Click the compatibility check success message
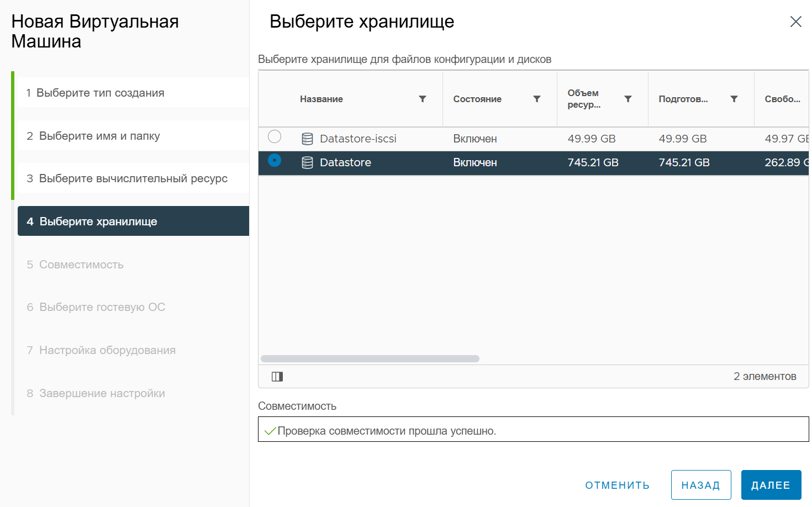The height and width of the screenshot is (507, 812). click(387, 431)
